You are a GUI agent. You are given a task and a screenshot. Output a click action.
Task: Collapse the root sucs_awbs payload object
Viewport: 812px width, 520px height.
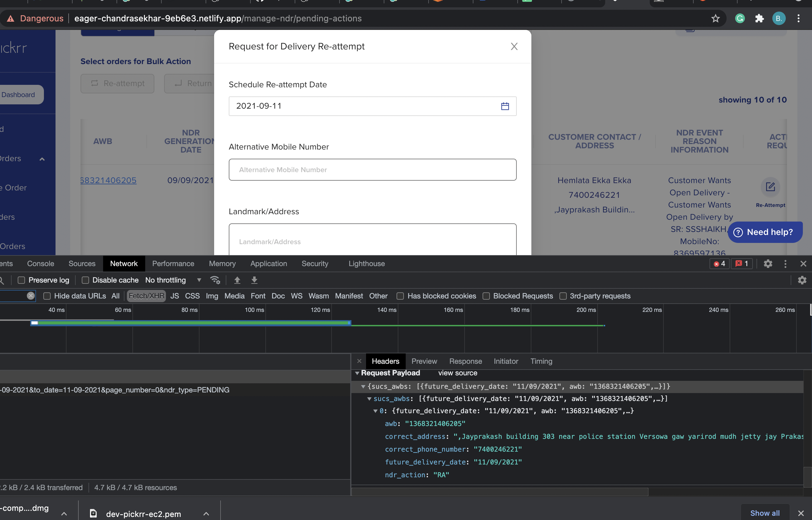[x=363, y=387]
